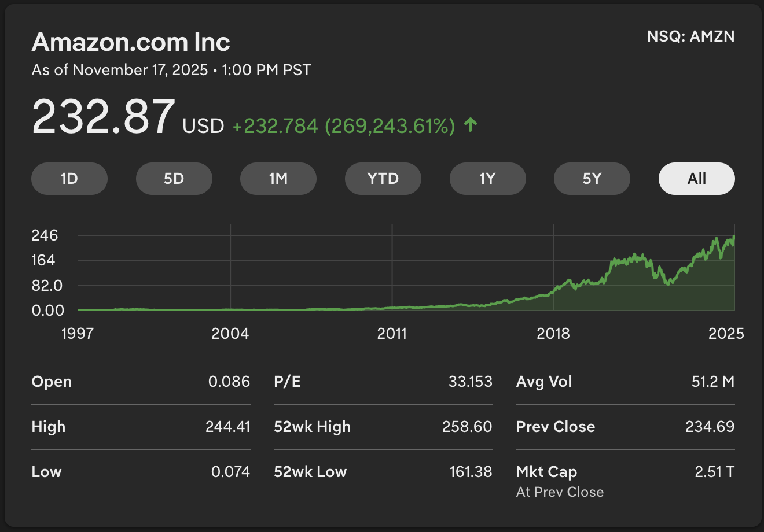Switch to the 5D range
This screenshot has height=532, width=764.
174,179
